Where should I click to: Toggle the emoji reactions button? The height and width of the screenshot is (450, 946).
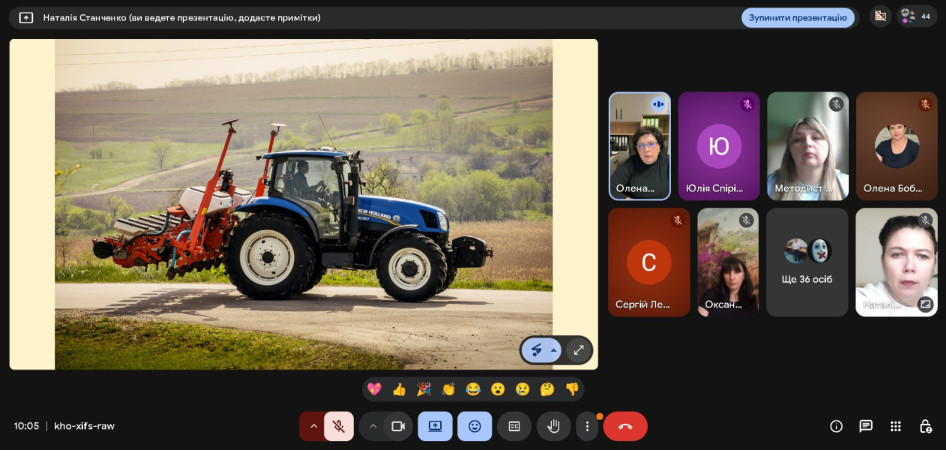click(474, 426)
